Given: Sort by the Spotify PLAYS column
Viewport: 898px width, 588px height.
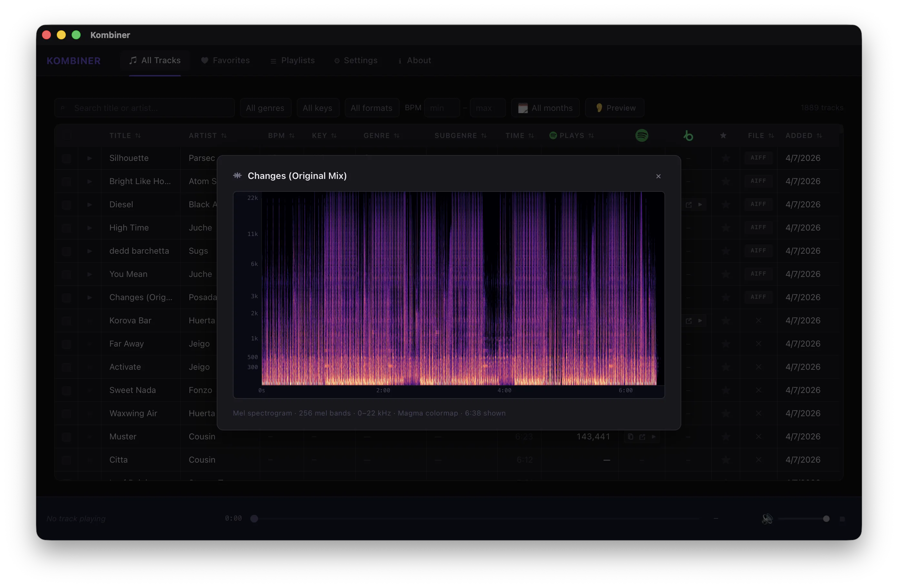Looking at the screenshot, I should pyautogui.click(x=572, y=135).
